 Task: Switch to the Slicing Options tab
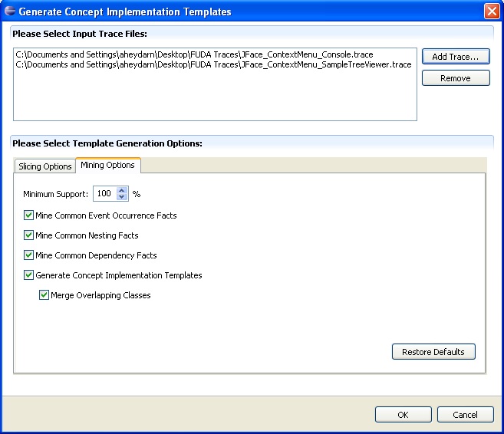pyautogui.click(x=44, y=166)
